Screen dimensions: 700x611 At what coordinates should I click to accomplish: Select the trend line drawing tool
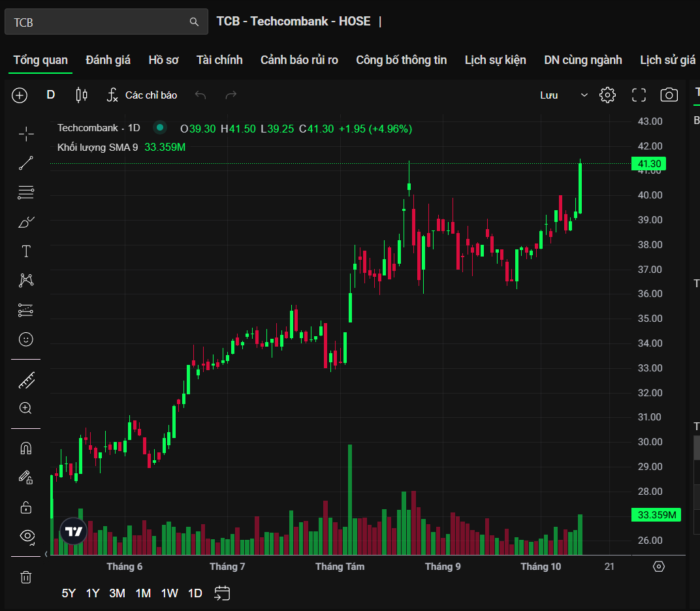click(26, 163)
